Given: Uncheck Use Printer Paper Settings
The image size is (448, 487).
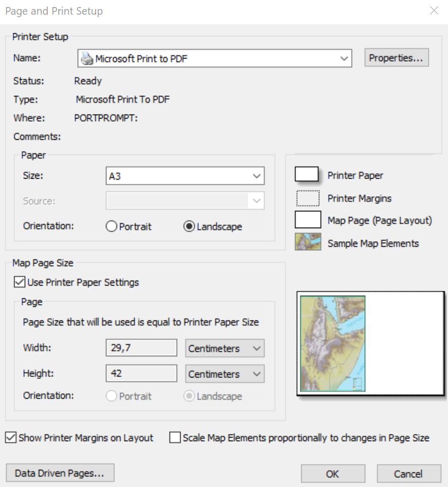Looking at the screenshot, I should pyautogui.click(x=19, y=282).
